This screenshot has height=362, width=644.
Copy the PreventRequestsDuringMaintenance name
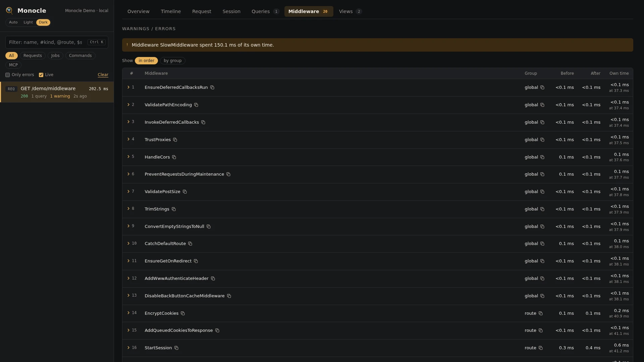[228, 174]
